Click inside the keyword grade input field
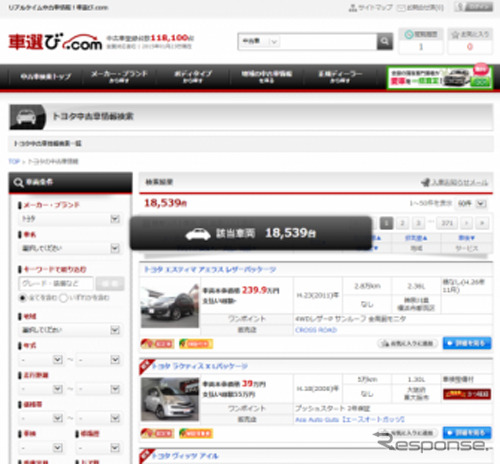The image size is (500, 464). click(x=56, y=284)
